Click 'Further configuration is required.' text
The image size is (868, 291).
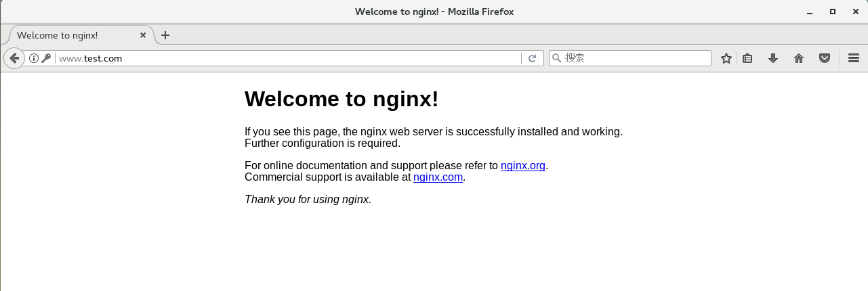coord(323,143)
